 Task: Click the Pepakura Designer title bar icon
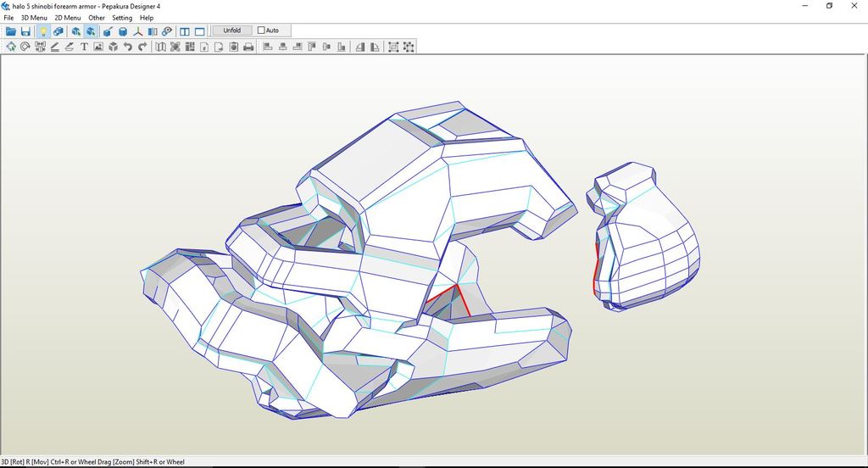[x=6, y=6]
